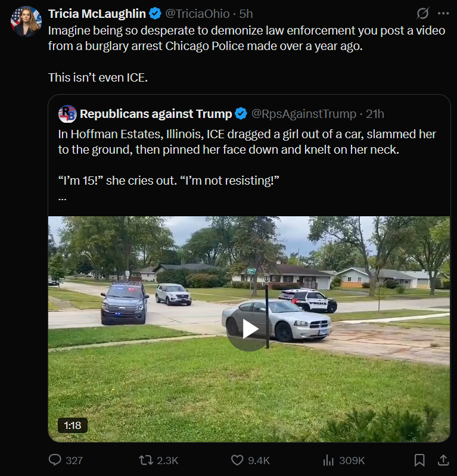
Task: Click Tricia McLaughlin's display name
Action: click(97, 13)
